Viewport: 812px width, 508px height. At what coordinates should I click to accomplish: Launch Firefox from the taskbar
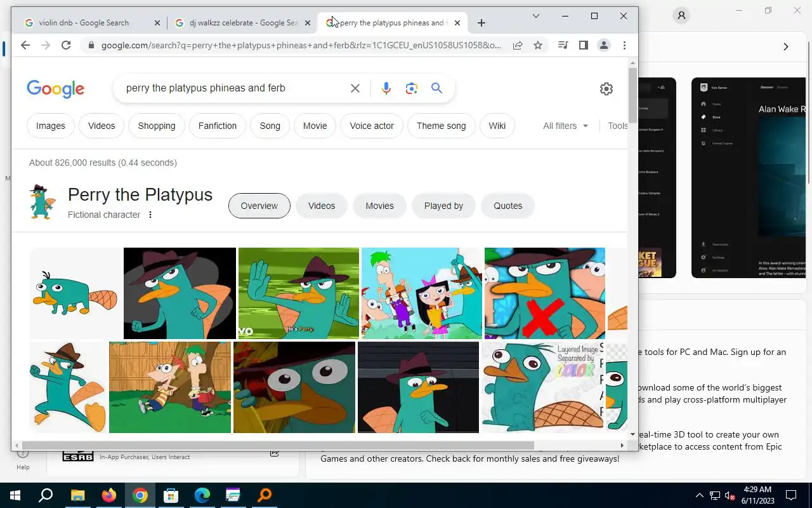(x=109, y=495)
